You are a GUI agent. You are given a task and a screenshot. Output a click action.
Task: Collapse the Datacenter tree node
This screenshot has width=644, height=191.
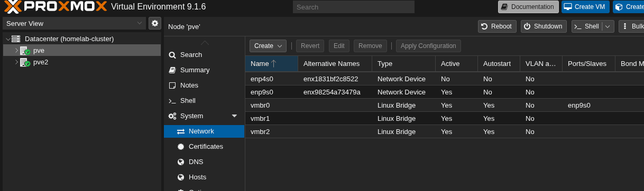(7, 39)
